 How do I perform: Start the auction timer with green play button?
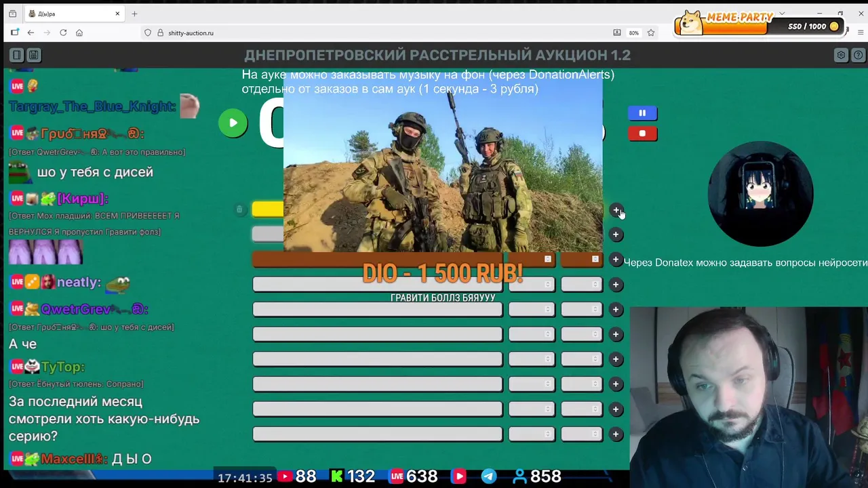[x=233, y=123]
